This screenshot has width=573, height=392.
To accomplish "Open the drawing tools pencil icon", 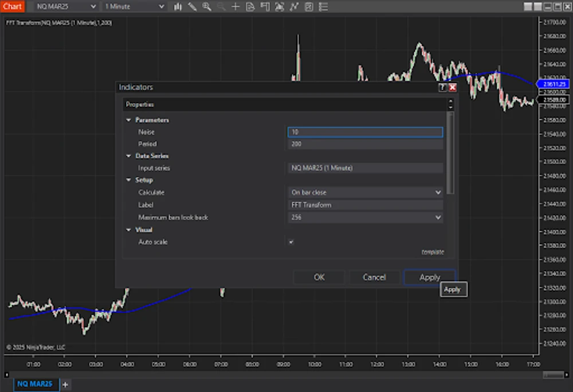I will pyautogui.click(x=192, y=6).
